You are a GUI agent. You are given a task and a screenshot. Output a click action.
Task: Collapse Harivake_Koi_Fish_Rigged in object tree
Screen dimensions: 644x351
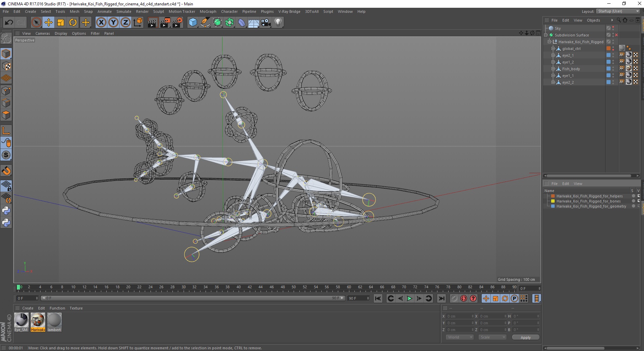(x=549, y=42)
